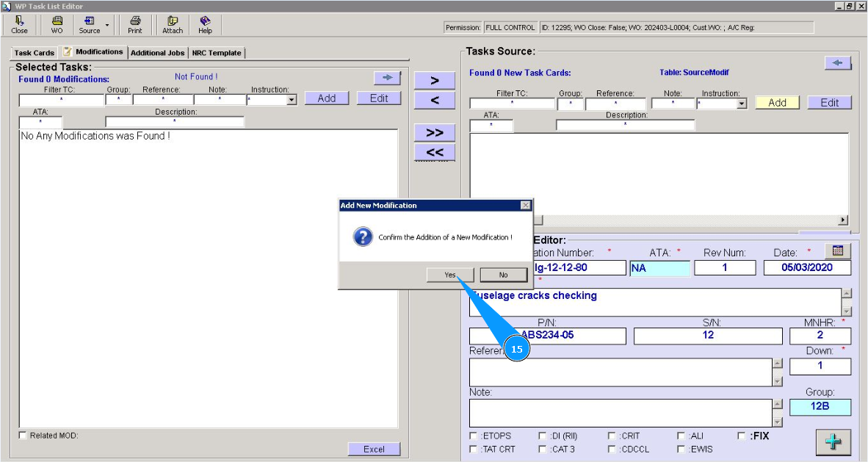868x462 pixels.
Task: Click the Source toolbar icon
Action: click(x=89, y=25)
